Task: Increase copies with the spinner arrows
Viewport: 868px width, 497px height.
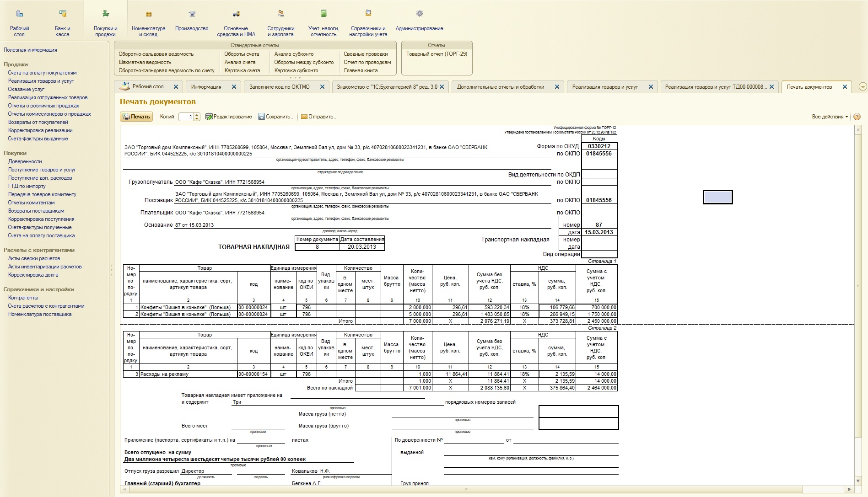Action: pos(197,115)
